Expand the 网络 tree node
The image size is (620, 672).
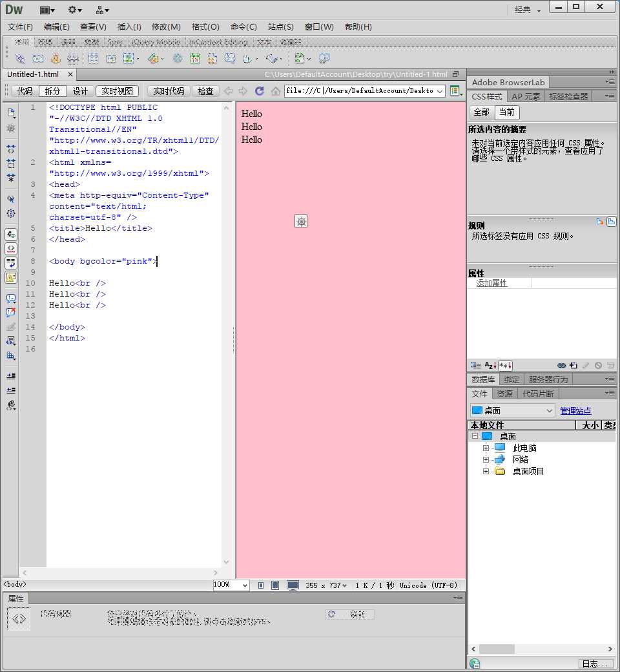[486, 459]
